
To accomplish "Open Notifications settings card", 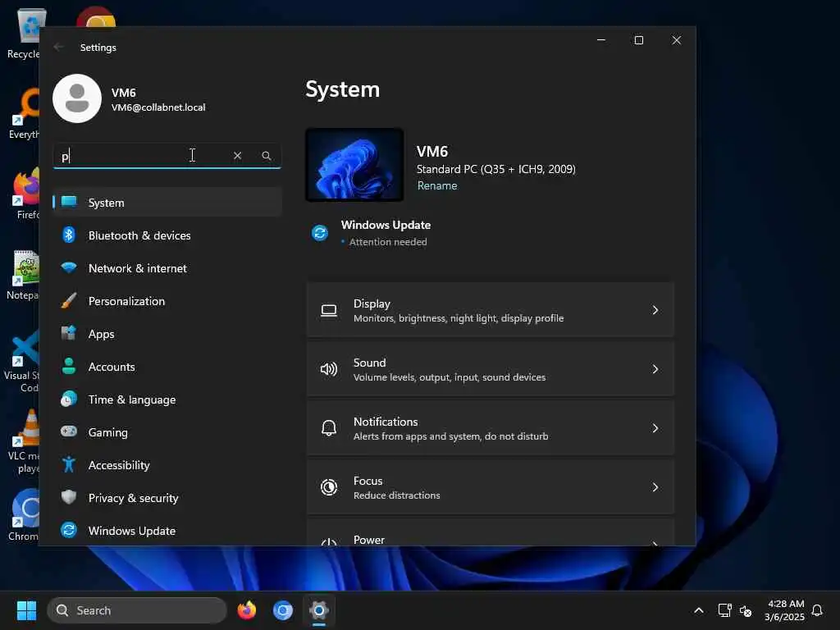I will [x=491, y=428].
